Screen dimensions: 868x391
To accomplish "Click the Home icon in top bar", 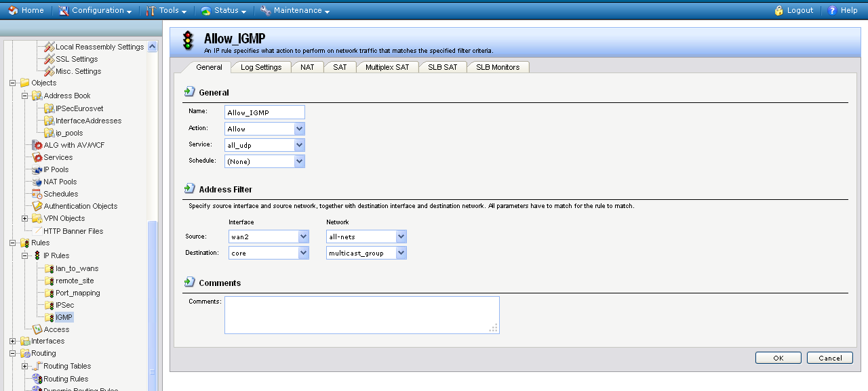I will point(13,10).
